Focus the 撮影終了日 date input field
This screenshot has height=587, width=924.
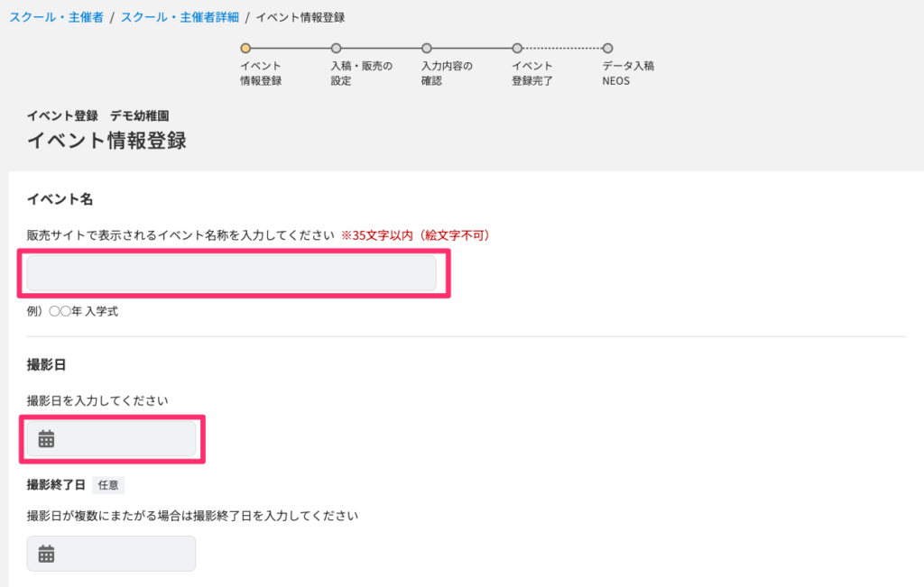(111, 554)
